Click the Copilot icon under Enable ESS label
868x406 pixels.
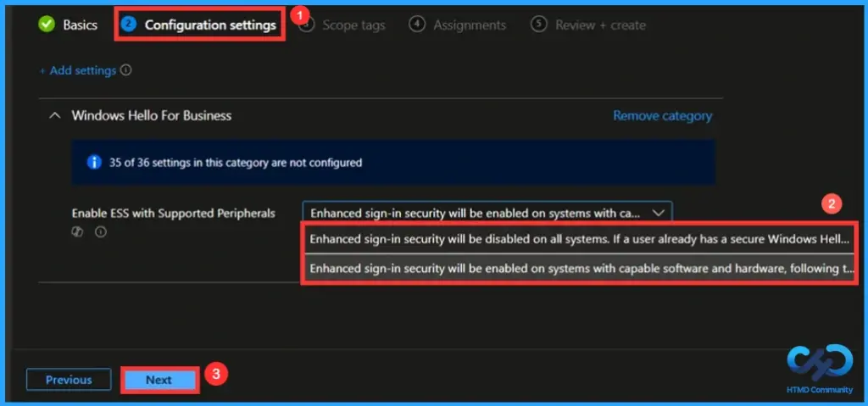coord(77,232)
